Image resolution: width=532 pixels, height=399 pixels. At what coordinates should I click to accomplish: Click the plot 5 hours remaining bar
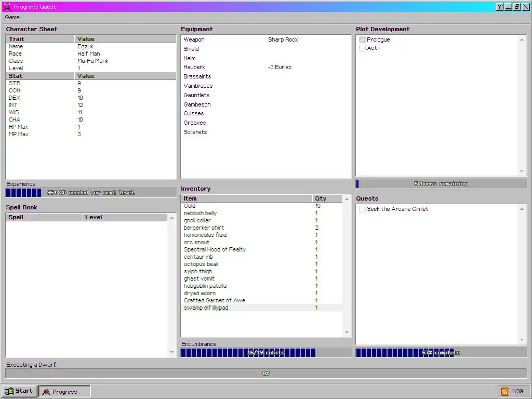click(x=441, y=184)
